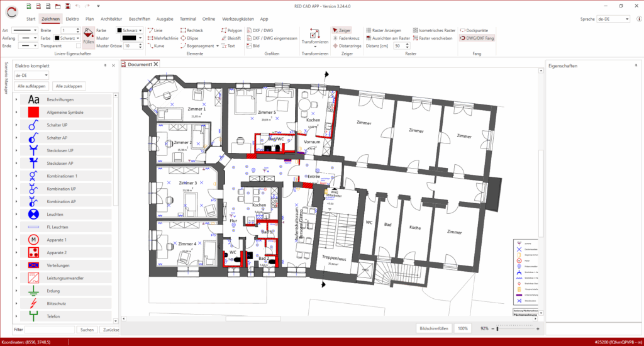Click the undo arrow in quick access toolbar
The width and height of the screenshot is (644, 346).
(x=77, y=6)
